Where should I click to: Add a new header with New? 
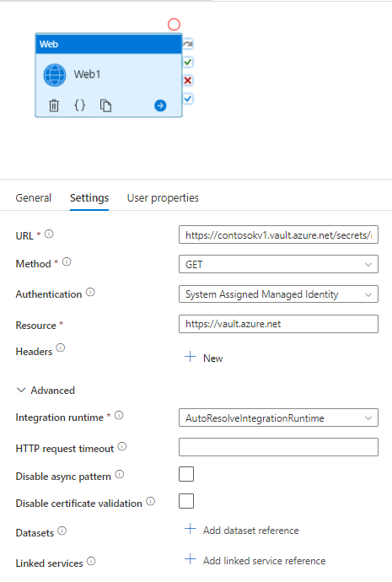click(x=204, y=358)
